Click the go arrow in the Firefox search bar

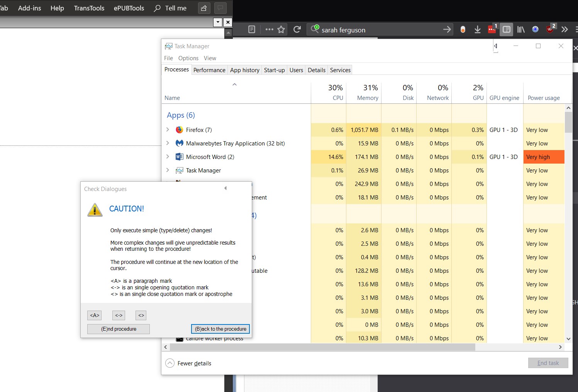[x=447, y=29]
